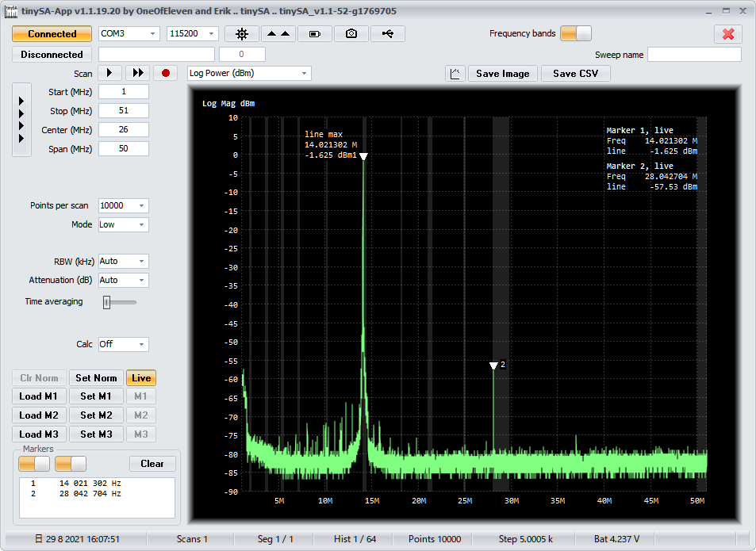Click the red record button
Viewport: 756px width, 551px height.
pos(166,73)
